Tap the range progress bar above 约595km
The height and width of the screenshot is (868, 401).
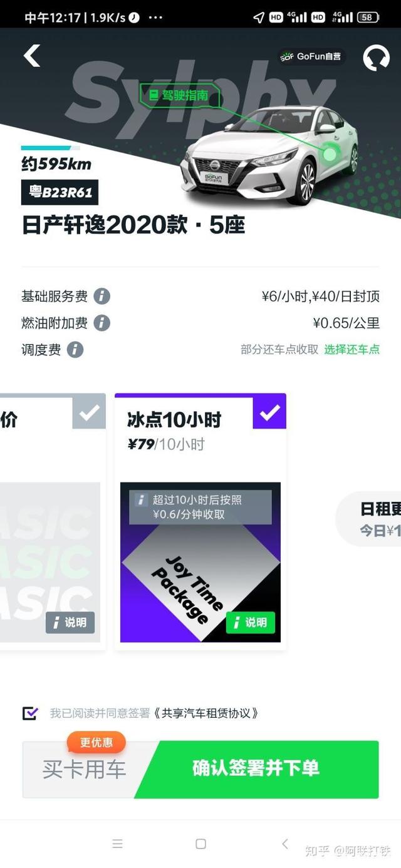[50, 148]
